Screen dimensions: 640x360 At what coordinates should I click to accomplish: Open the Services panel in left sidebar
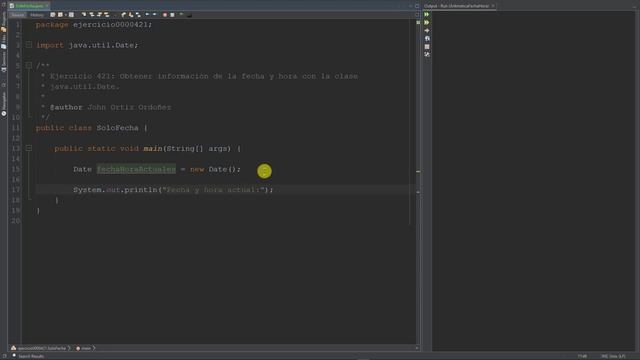[4, 62]
